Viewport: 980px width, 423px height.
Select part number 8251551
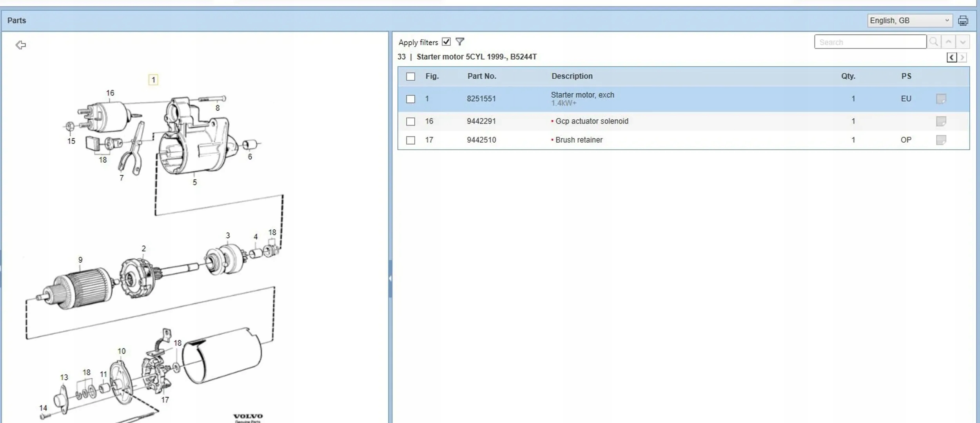pyautogui.click(x=481, y=99)
